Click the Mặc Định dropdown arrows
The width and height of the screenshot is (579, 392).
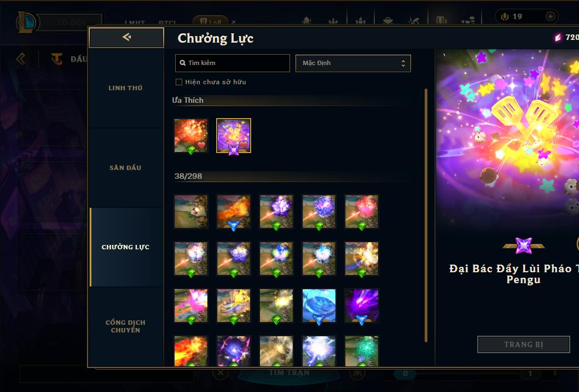click(x=403, y=63)
